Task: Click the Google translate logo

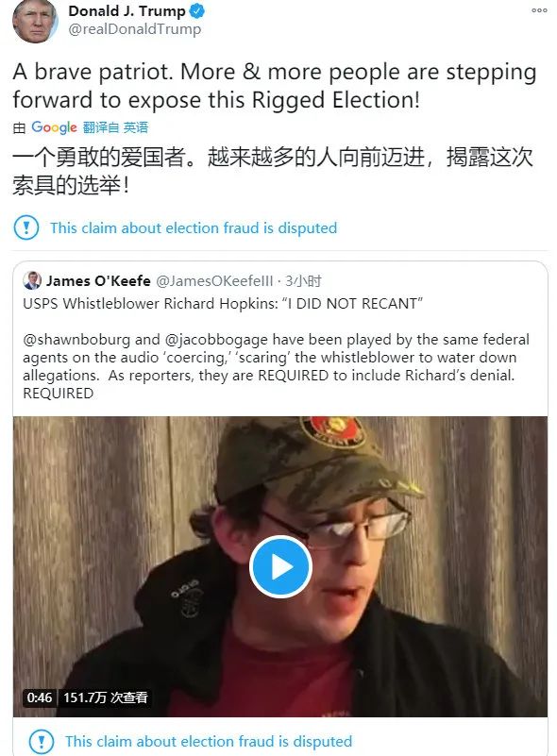Action: [x=54, y=127]
